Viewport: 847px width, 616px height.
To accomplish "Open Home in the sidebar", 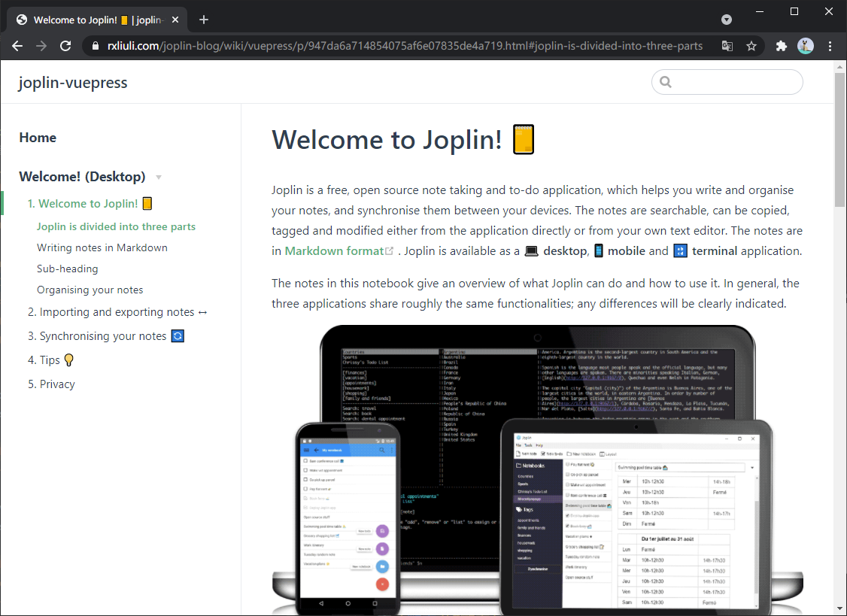I will click(38, 138).
